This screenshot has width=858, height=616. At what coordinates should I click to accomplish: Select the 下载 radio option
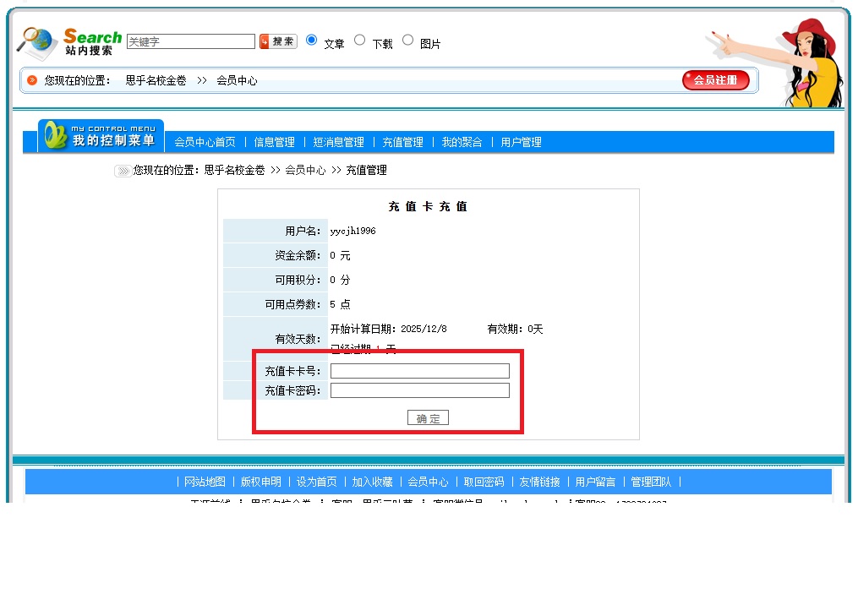(x=359, y=40)
